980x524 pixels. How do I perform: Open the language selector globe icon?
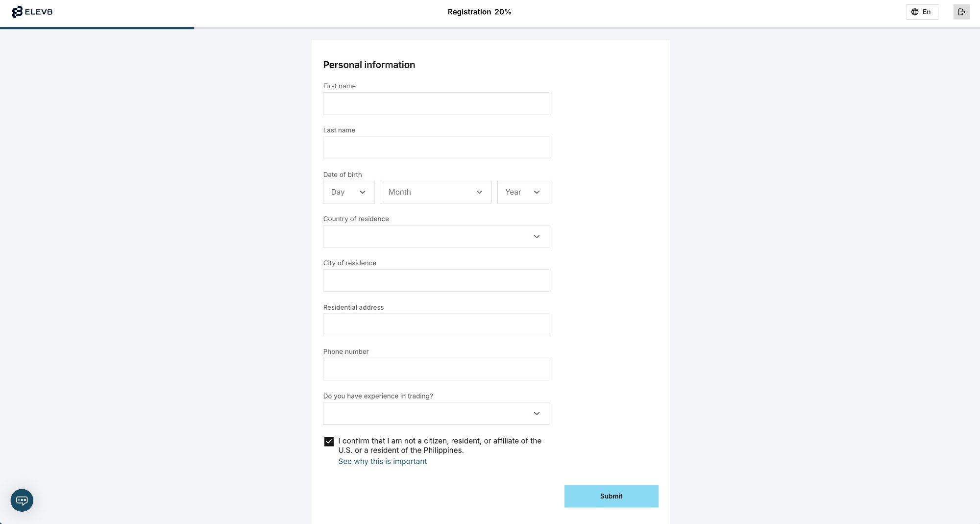914,12
